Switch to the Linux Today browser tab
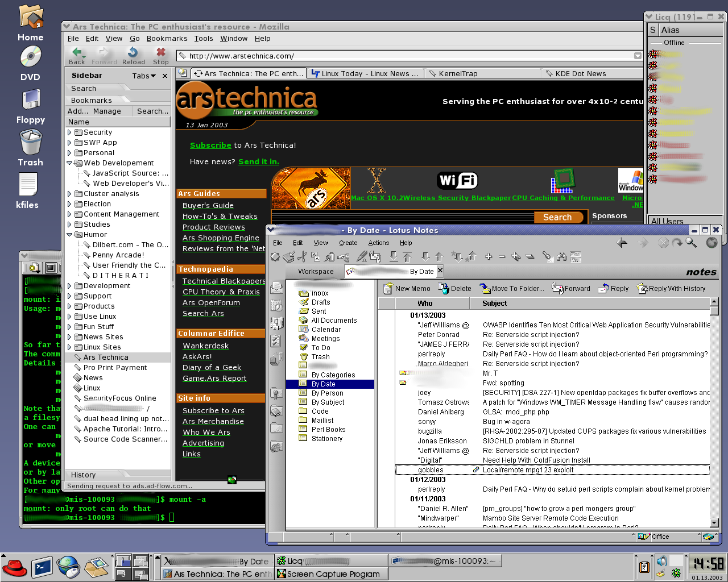 (x=365, y=73)
